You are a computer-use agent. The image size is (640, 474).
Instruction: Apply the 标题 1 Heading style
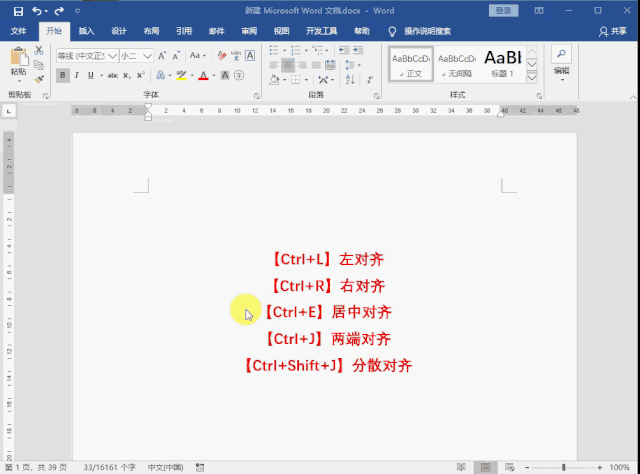[502, 65]
